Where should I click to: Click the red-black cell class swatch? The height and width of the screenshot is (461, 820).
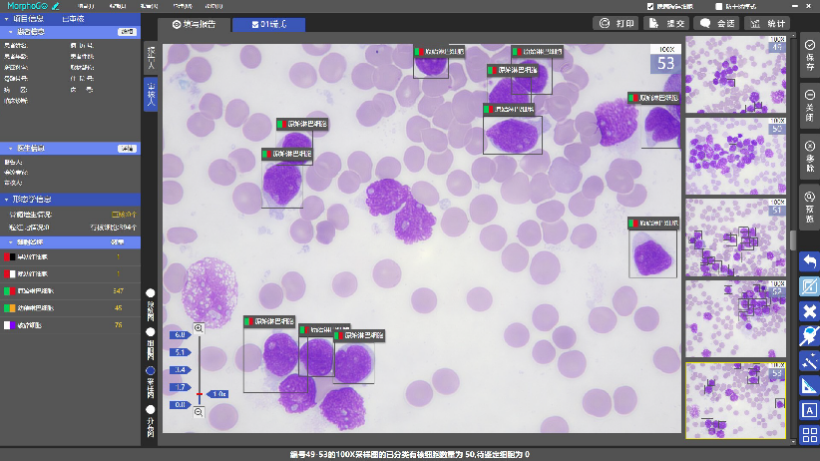click(x=9, y=257)
